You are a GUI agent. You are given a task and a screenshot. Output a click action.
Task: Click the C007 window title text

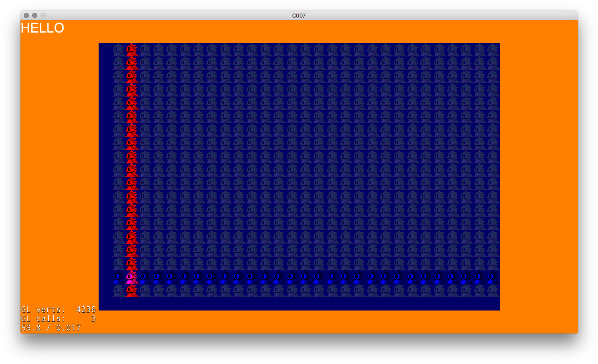299,15
